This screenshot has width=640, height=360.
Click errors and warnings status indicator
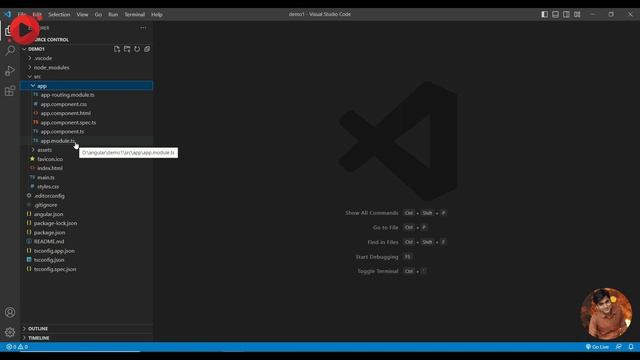[17, 347]
